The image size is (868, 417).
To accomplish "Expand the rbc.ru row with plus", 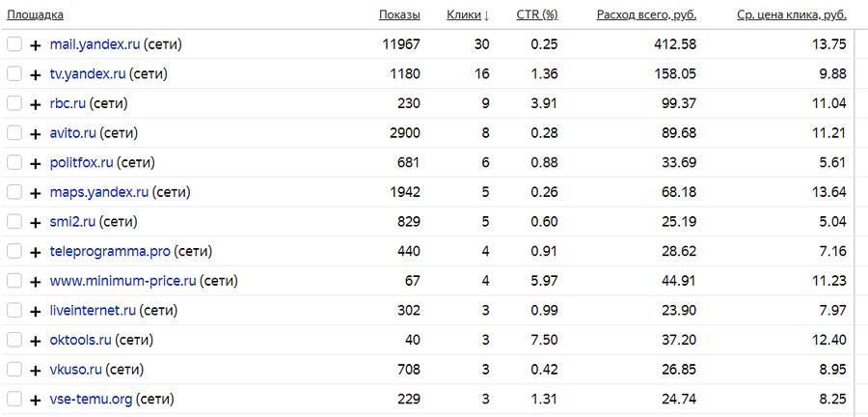I will click(x=36, y=104).
